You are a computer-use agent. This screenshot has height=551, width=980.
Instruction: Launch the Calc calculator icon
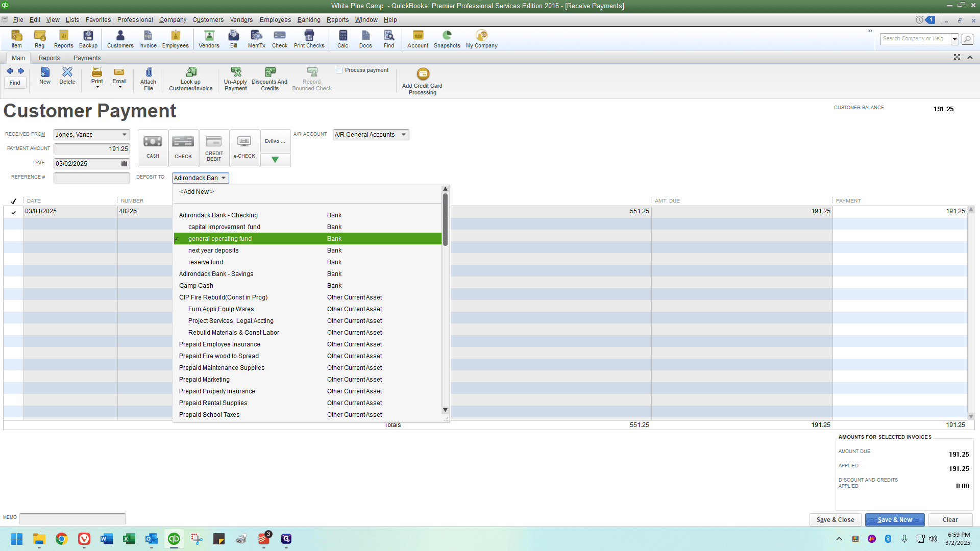pyautogui.click(x=343, y=39)
